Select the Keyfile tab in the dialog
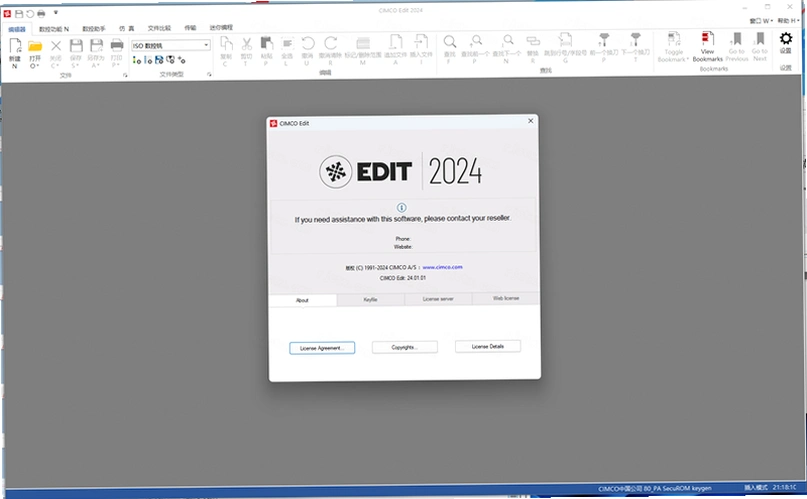This screenshot has height=499, width=807. (371, 299)
